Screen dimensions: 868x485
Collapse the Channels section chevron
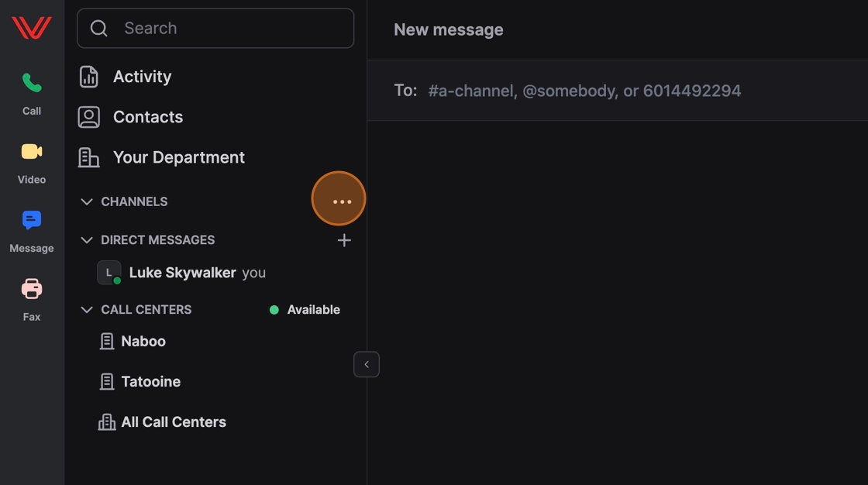tap(87, 201)
